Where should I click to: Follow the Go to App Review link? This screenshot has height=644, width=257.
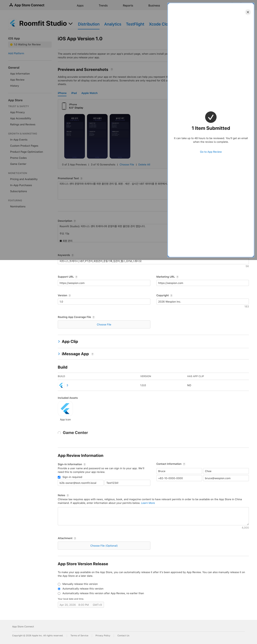(x=211, y=152)
